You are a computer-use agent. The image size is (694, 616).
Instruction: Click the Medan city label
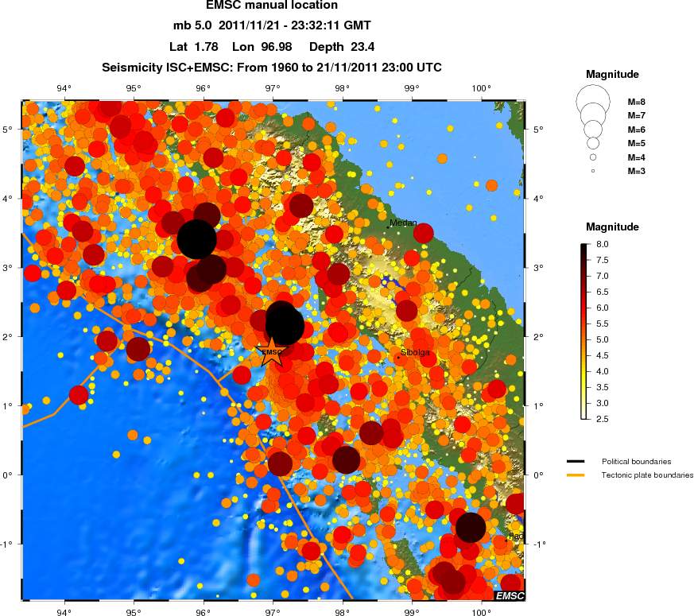pos(403,223)
